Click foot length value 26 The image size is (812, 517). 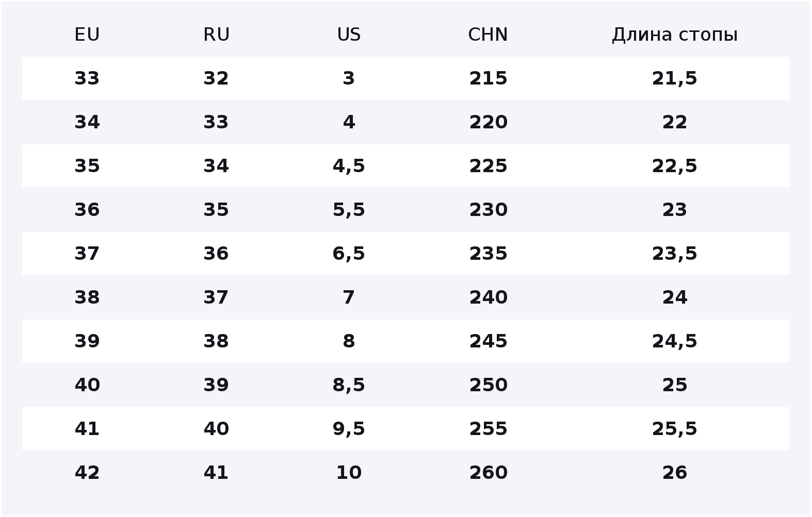(x=675, y=473)
